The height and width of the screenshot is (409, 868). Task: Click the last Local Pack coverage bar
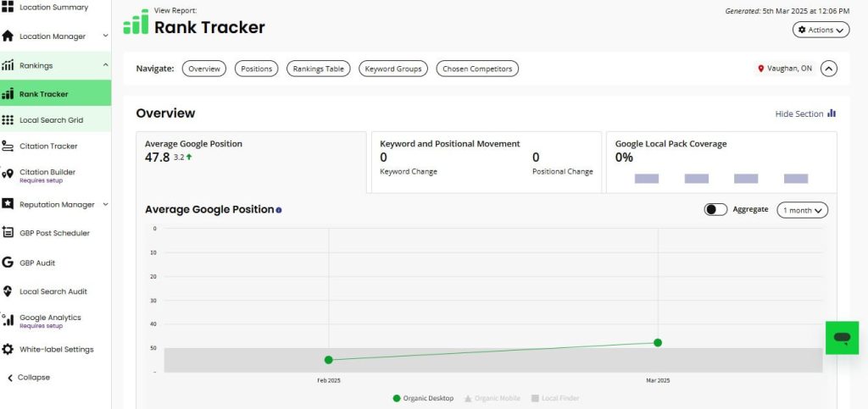[x=795, y=179]
